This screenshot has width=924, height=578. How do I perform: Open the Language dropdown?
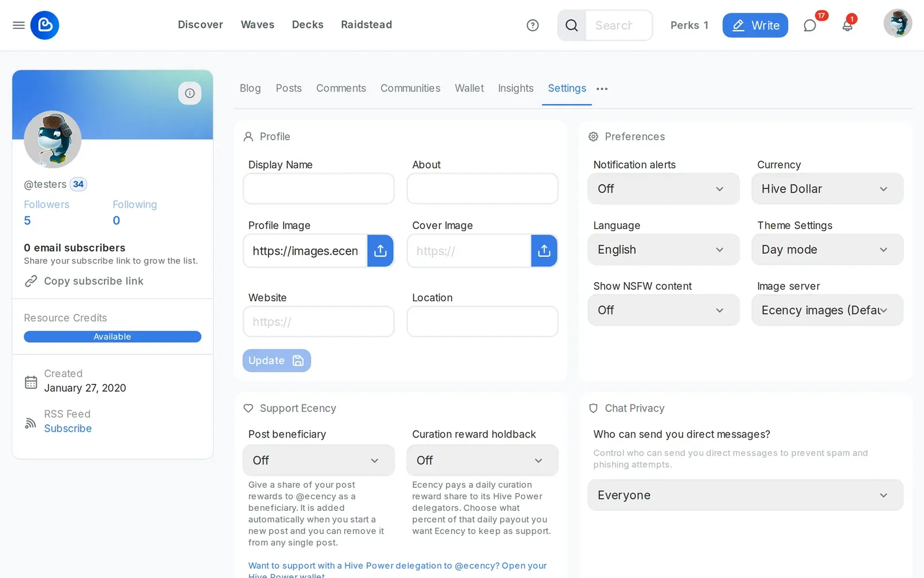click(x=664, y=250)
